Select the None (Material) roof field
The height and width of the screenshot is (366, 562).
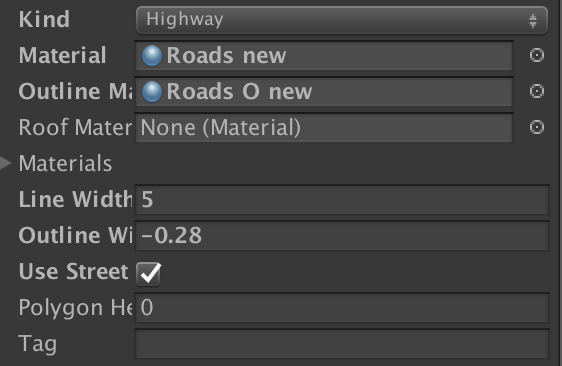324,128
